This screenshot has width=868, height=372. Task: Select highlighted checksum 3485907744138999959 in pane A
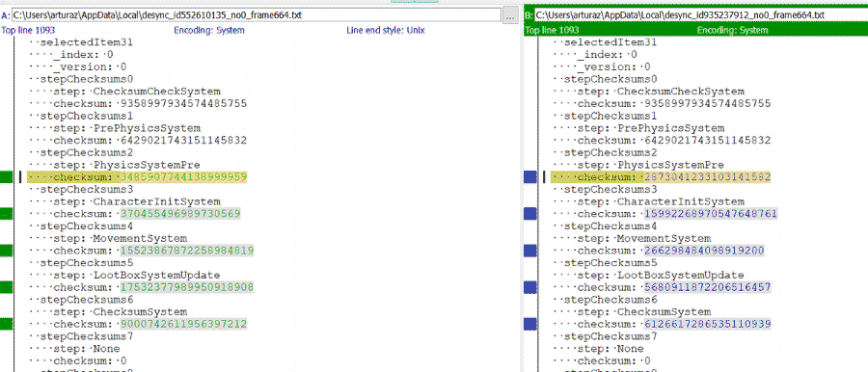coord(183,177)
